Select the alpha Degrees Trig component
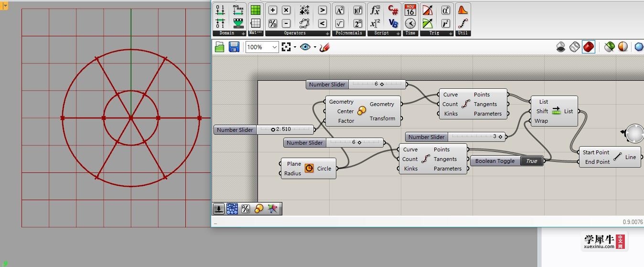 click(x=445, y=10)
